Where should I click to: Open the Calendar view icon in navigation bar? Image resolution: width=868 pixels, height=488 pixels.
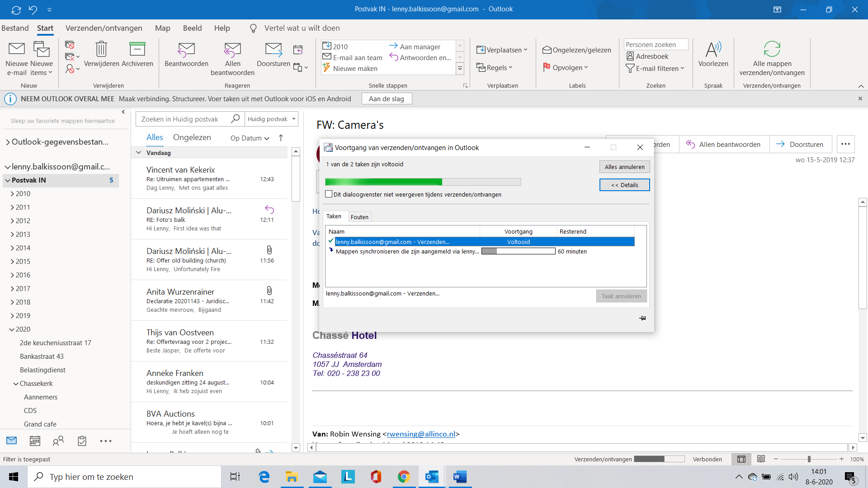35,441
